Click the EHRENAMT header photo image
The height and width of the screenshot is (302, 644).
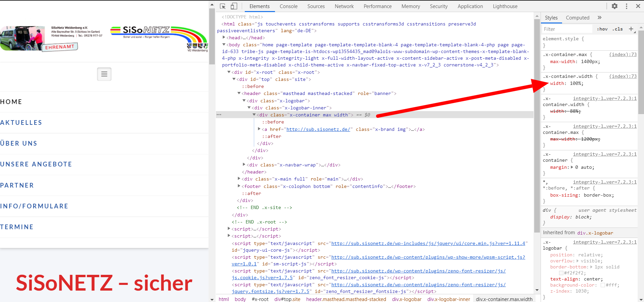(x=39, y=39)
